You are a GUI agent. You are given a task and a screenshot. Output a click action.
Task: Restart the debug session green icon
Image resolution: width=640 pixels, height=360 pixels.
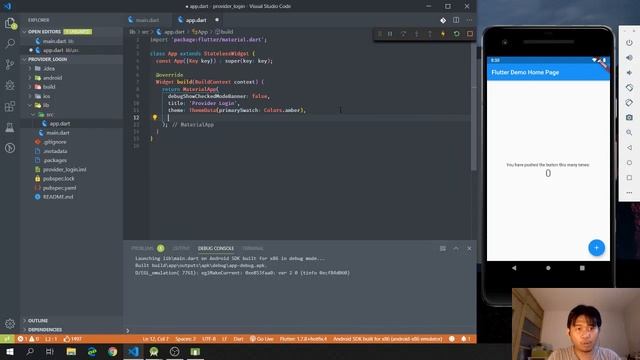point(456,34)
